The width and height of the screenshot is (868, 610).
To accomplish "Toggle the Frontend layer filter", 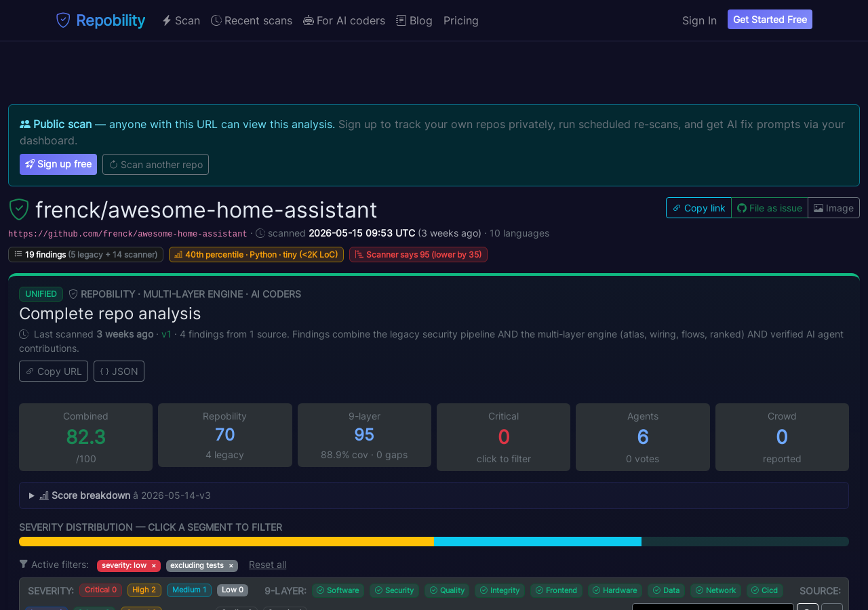I will click(557, 590).
